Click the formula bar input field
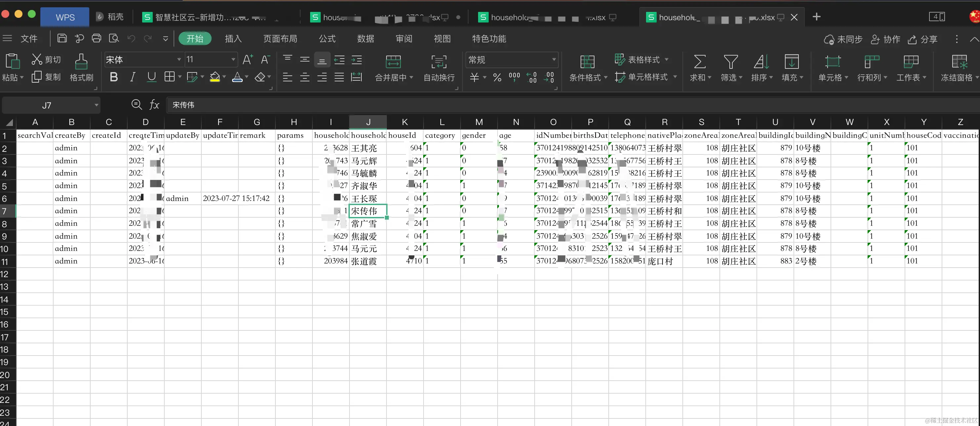 (573, 105)
